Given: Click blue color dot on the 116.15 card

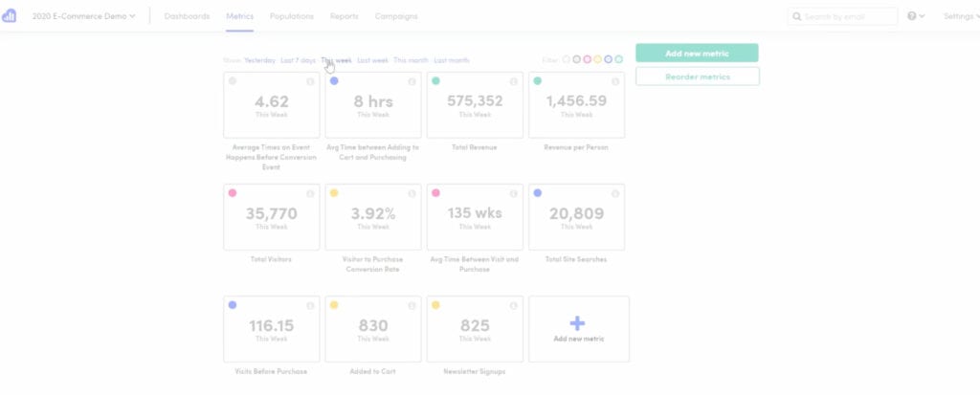Looking at the screenshot, I should pyautogui.click(x=233, y=305).
